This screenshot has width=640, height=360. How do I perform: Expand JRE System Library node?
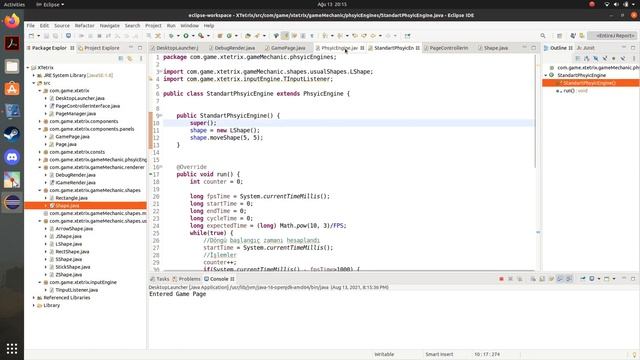pos(34,76)
